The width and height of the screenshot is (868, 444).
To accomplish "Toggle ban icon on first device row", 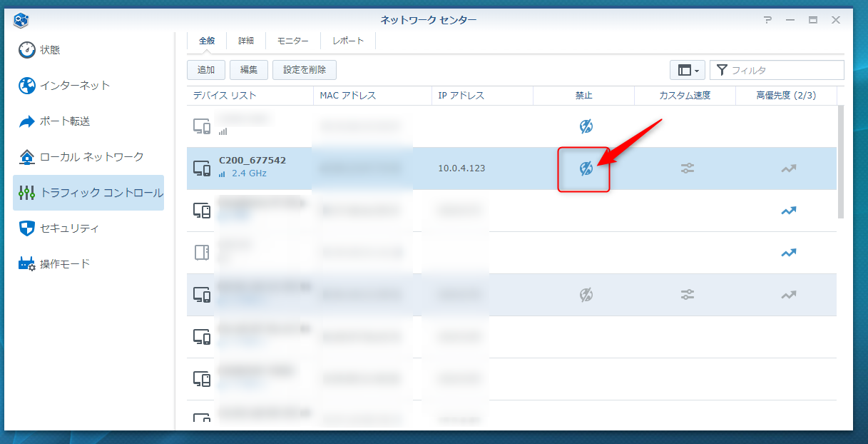I will point(586,126).
